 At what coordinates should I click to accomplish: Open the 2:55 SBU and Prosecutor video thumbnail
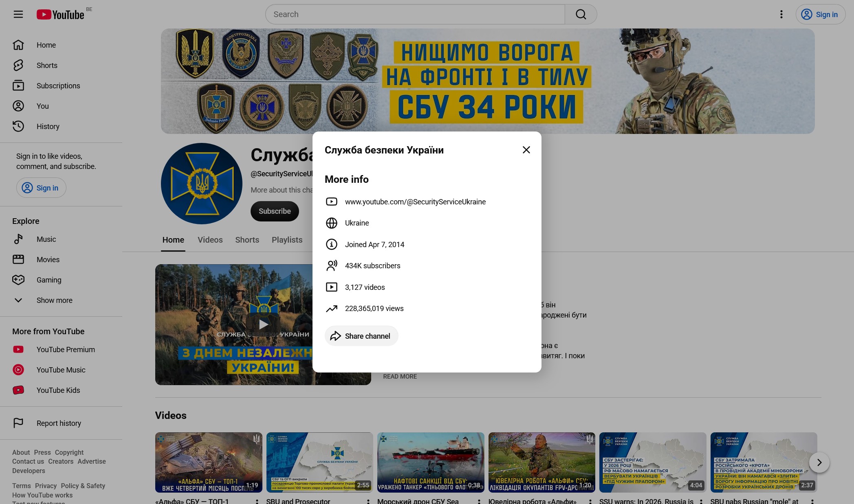pos(319,462)
